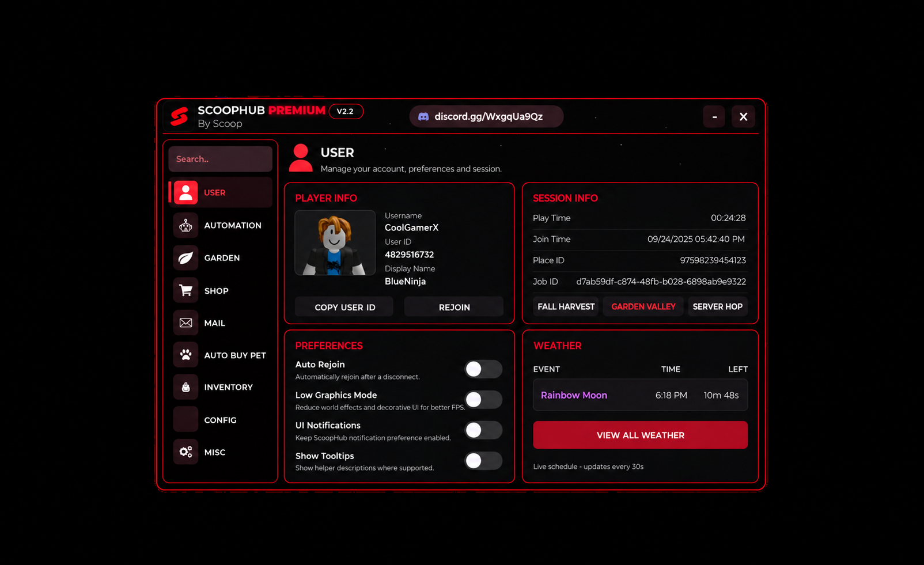The height and width of the screenshot is (565, 924).
Task: Click the CoolGamerX username text
Action: [x=411, y=227]
